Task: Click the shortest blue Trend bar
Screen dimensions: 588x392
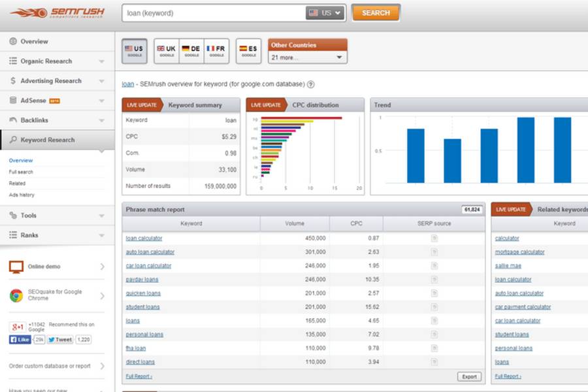Action: tap(452, 161)
